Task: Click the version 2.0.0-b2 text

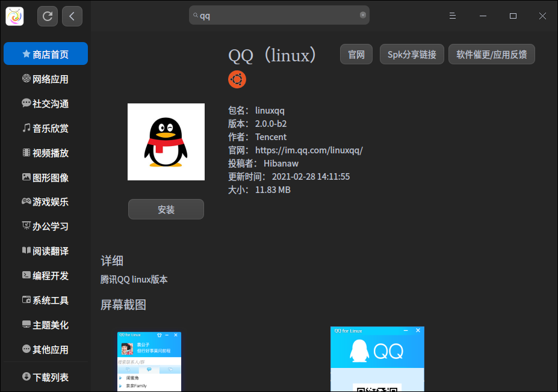Action: click(x=271, y=124)
